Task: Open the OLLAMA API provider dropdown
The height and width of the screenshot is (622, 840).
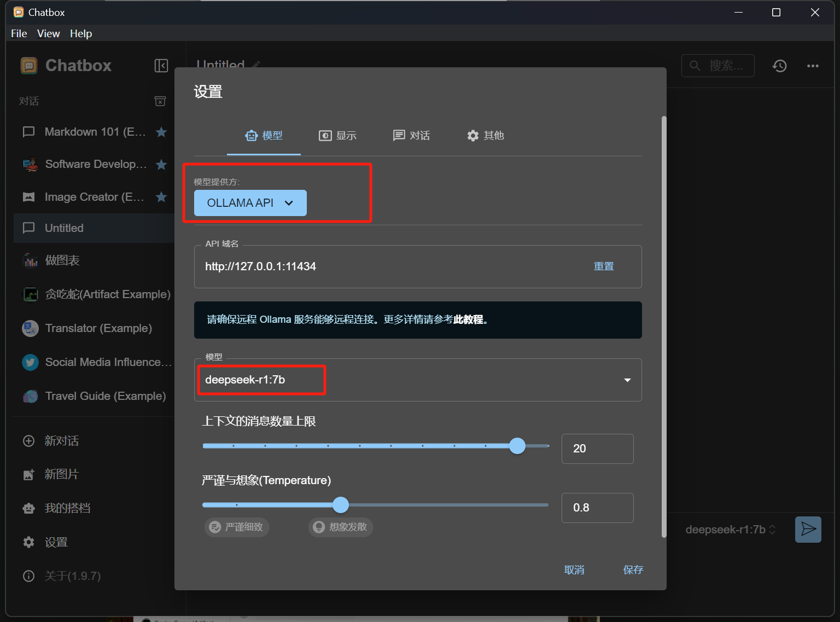Action: pyautogui.click(x=250, y=203)
